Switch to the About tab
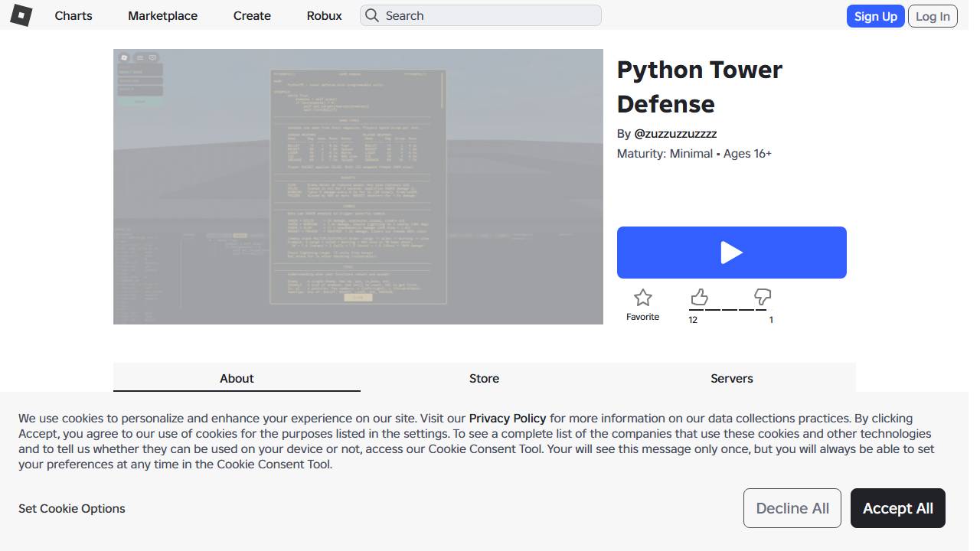This screenshot has height=551, width=980. coord(237,378)
